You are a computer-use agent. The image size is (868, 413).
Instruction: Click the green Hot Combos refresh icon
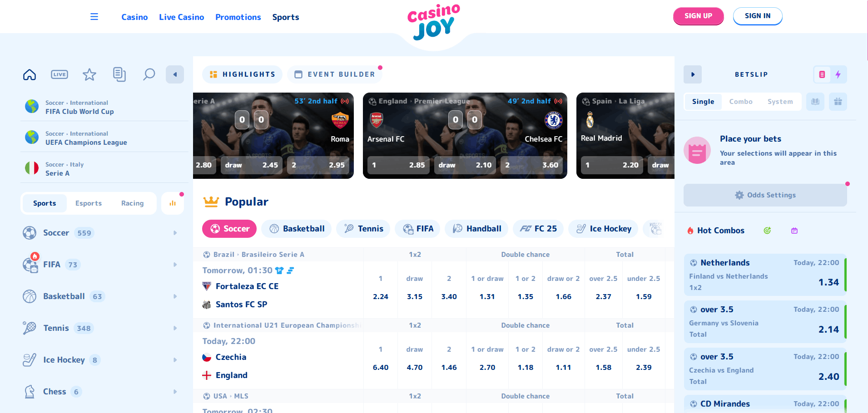click(x=767, y=231)
